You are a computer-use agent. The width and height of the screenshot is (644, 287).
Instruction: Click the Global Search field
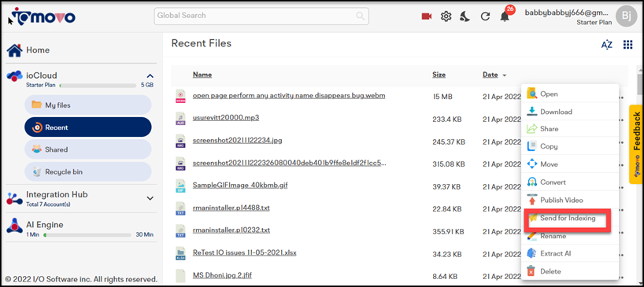pyautogui.click(x=261, y=16)
